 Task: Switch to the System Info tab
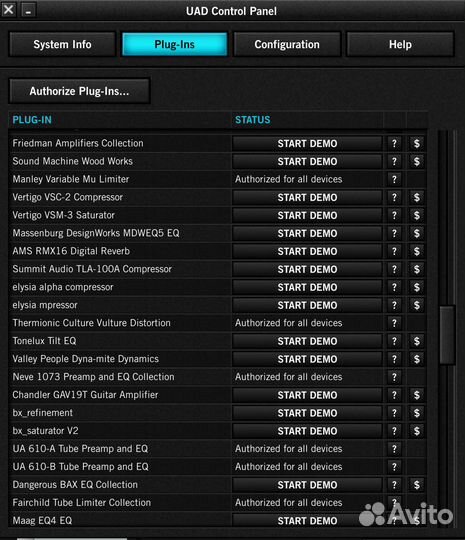62,44
